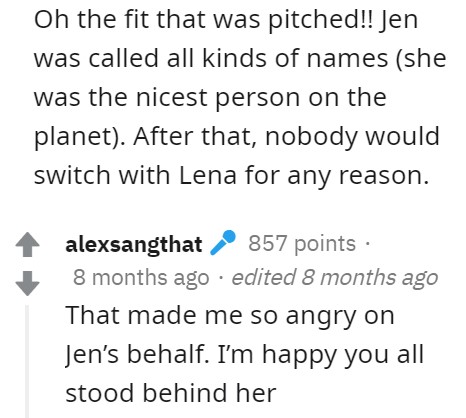This screenshot has height=418, width=466.
Task: Click the name 'Lena' in the text
Action: (x=208, y=176)
